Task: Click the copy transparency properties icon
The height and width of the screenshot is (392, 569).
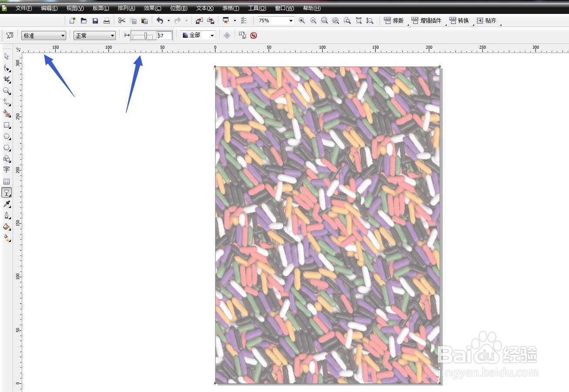Action: pos(242,35)
